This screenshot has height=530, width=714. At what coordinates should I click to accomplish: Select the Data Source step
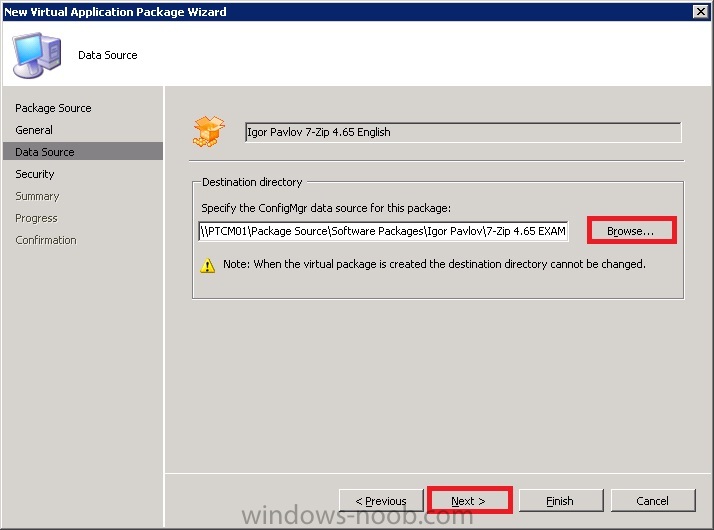pos(83,152)
